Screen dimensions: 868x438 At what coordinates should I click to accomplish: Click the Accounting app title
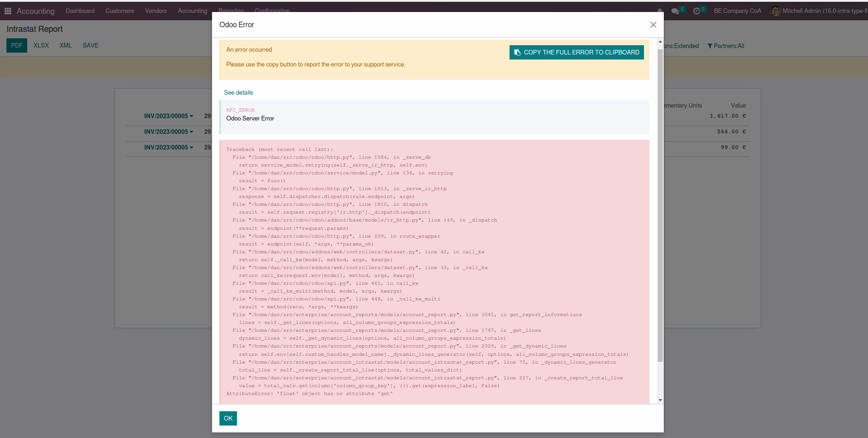point(36,11)
